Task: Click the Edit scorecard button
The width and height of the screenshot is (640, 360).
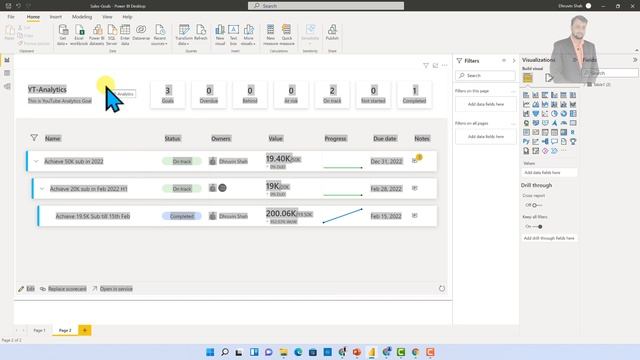Action: click(x=26, y=289)
